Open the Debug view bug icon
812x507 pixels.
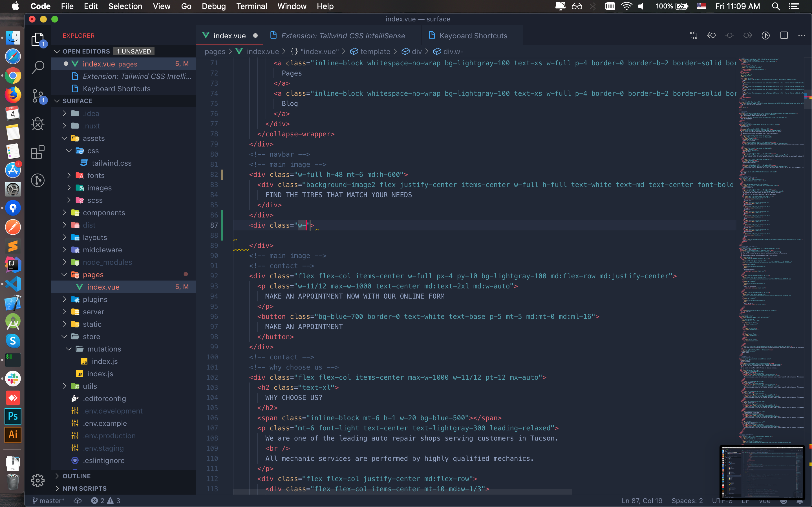click(37, 124)
